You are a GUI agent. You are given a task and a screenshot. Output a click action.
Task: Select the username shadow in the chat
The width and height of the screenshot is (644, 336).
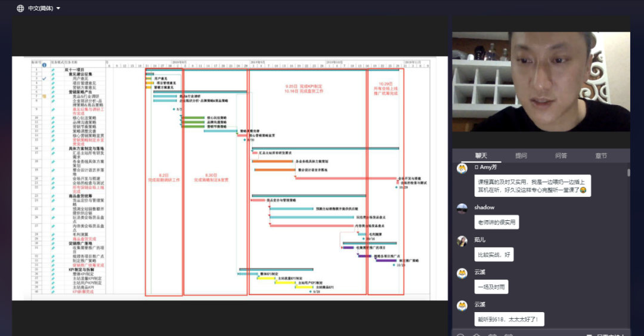[484, 207]
